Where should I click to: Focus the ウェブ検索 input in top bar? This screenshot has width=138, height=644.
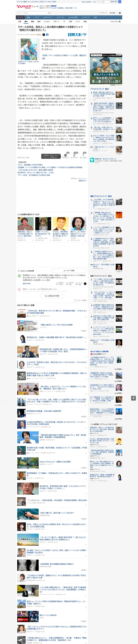click(103, 2)
